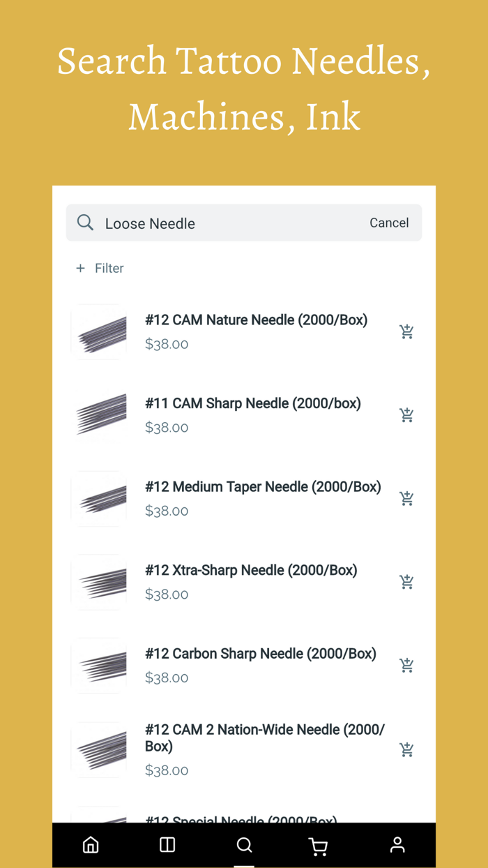Select the #12 CAM 2 Nation-Wide Needle title
This screenshot has width=488, height=868.
click(265, 738)
